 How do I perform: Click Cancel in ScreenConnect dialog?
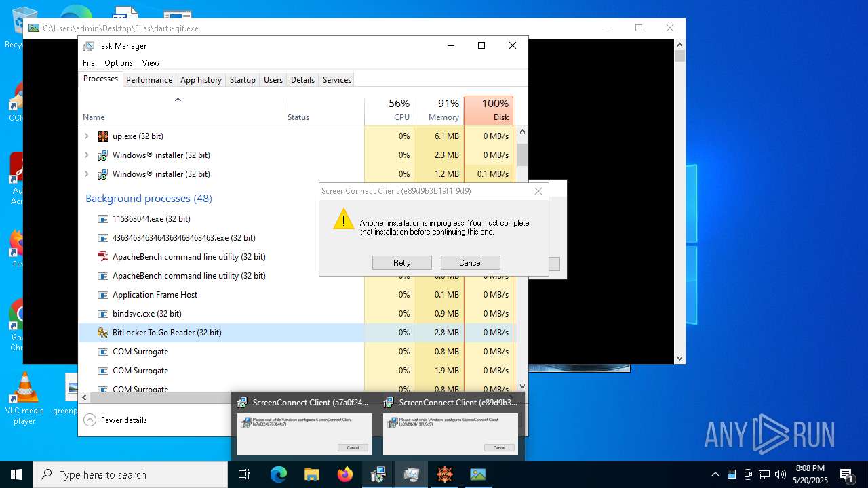pos(471,263)
